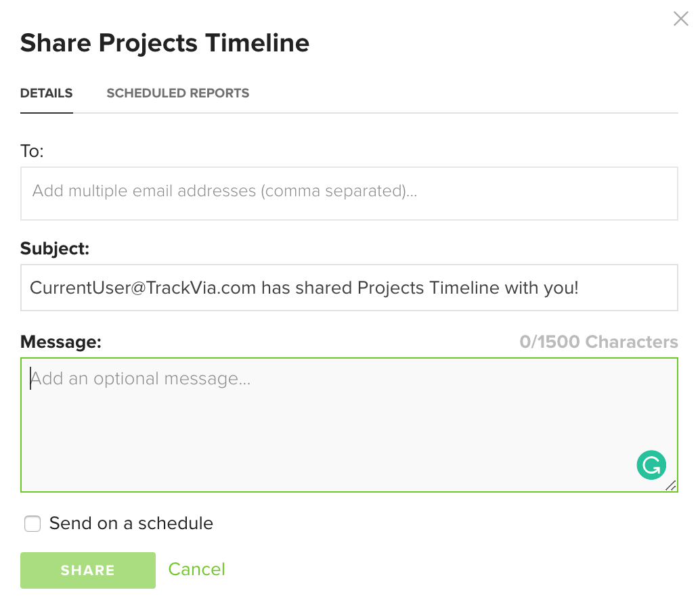Click the "To:" field label
Screen dimensions: 700x609
[x=32, y=152]
